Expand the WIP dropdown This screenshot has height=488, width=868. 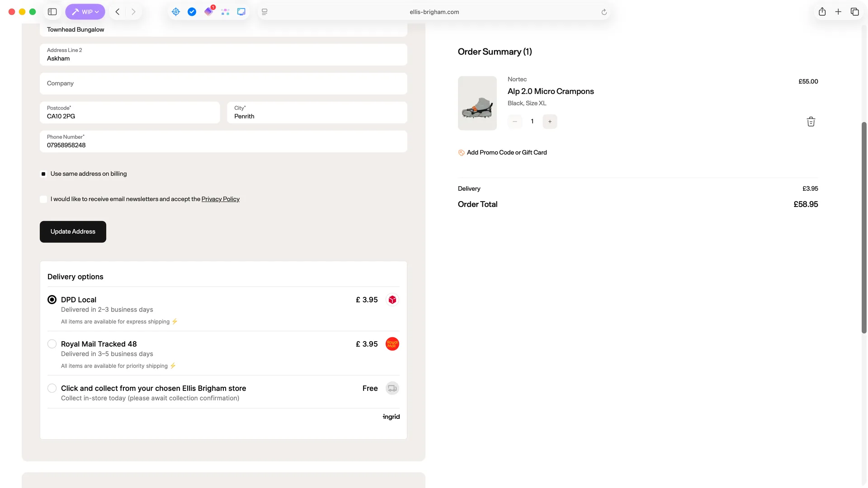[x=85, y=12]
